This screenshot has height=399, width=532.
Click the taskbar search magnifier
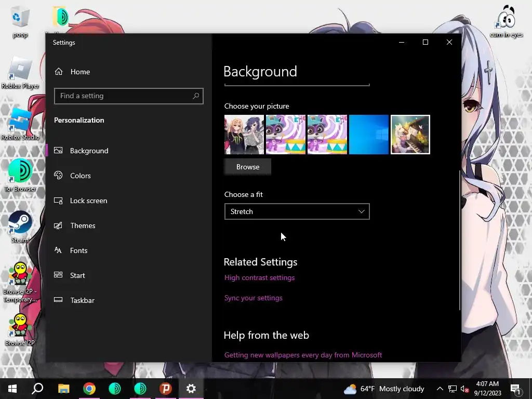coord(37,389)
